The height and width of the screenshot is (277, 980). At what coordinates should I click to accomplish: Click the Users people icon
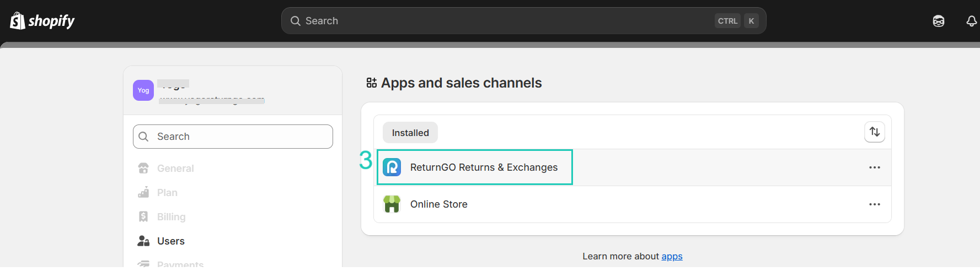(143, 241)
